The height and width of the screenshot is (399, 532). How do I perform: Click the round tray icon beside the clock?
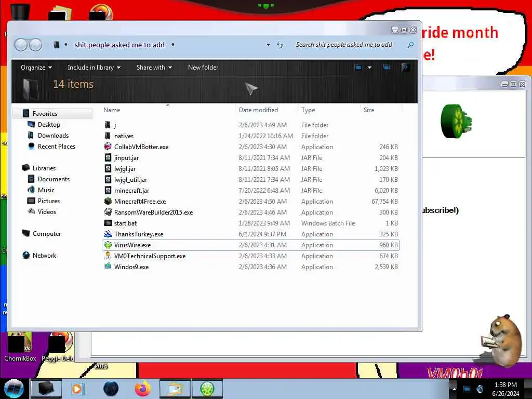tap(480, 389)
